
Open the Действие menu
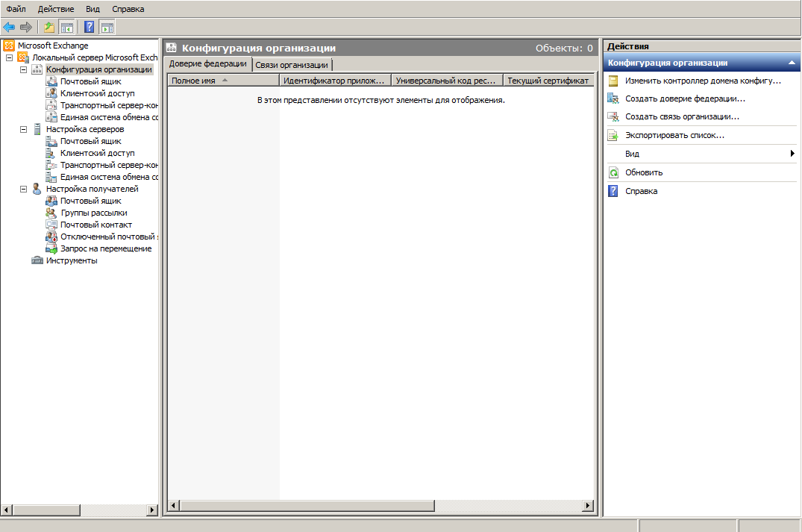[x=56, y=9]
